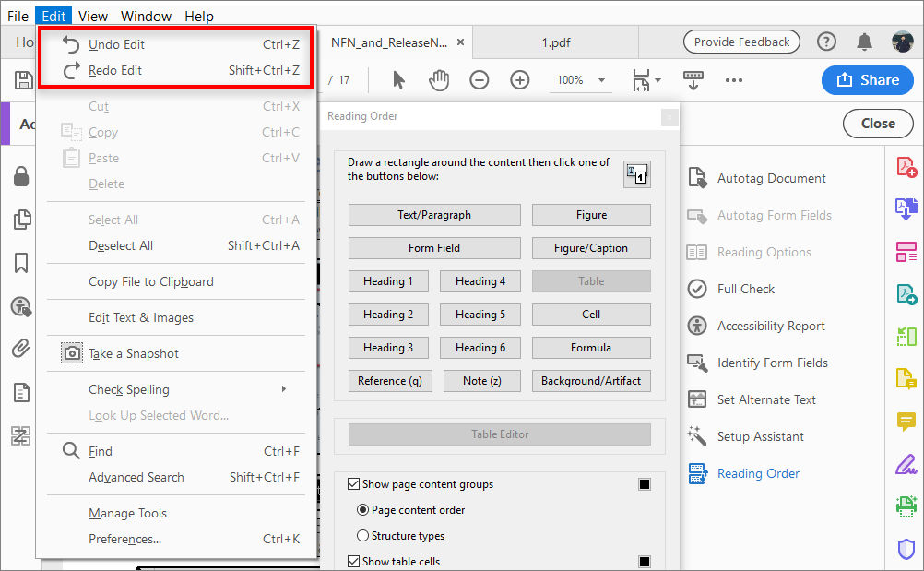Screen dimensions: 924x571
Task: Open the Bookmarks panel icon
Action: pyautogui.click(x=20, y=263)
